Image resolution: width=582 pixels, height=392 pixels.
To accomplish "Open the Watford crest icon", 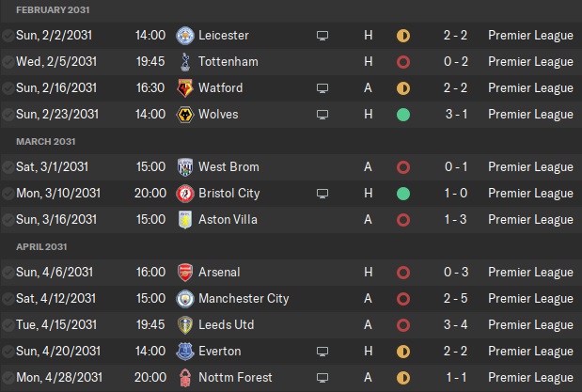I will point(185,88).
